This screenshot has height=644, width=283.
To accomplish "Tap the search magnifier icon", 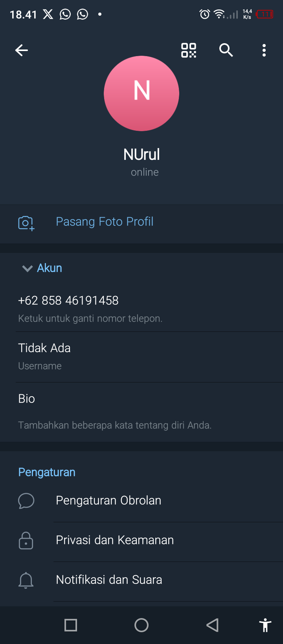I will (x=226, y=50).
